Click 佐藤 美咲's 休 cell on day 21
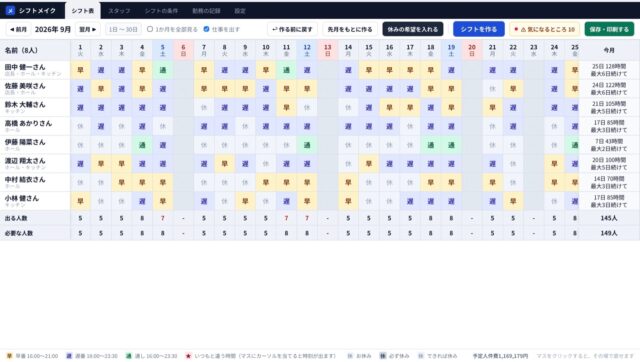This screenshot has height=362, width=640. (492, 89)
